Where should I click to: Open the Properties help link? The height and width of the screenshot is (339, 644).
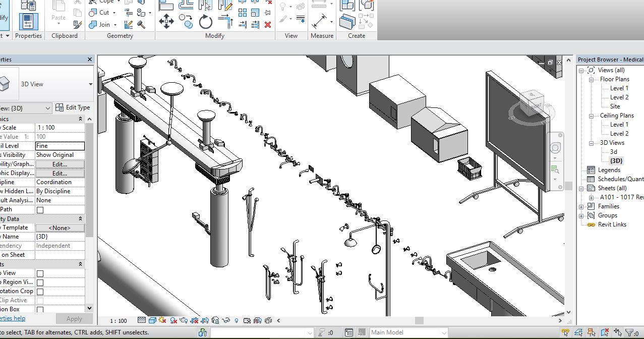(x=11, y=318)
